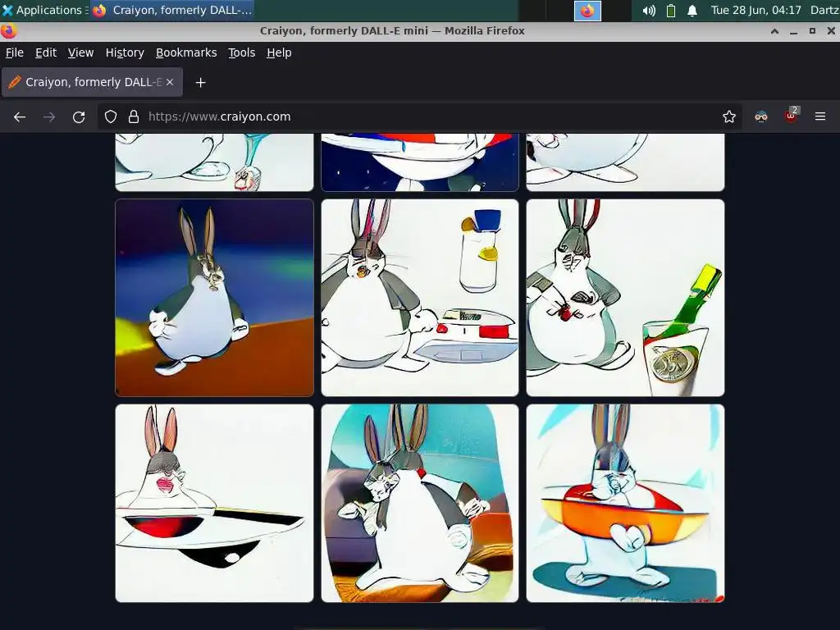Image resolution: width=840 pixels, height=630 pixels.
Task: Reload the Craiyon page
Action: (x=79, y=116)
